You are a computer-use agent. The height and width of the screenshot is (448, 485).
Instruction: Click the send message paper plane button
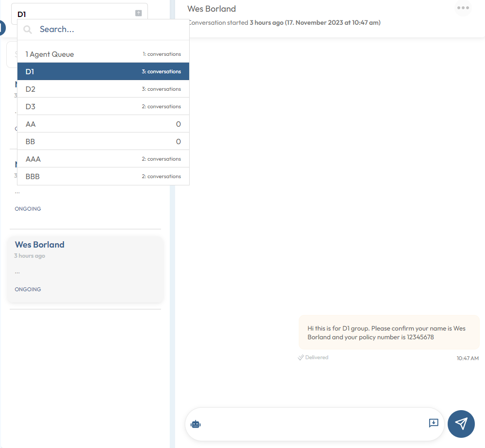click(x=461, y=424)
